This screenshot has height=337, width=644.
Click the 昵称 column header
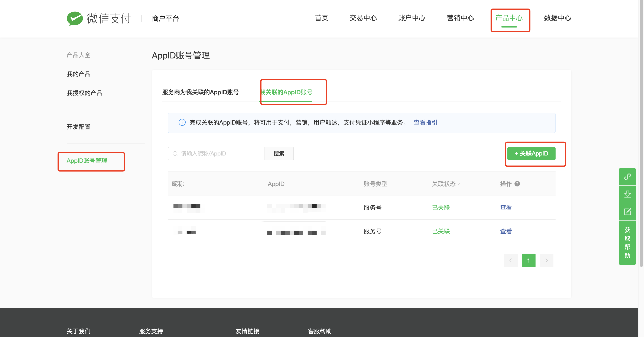178,184
